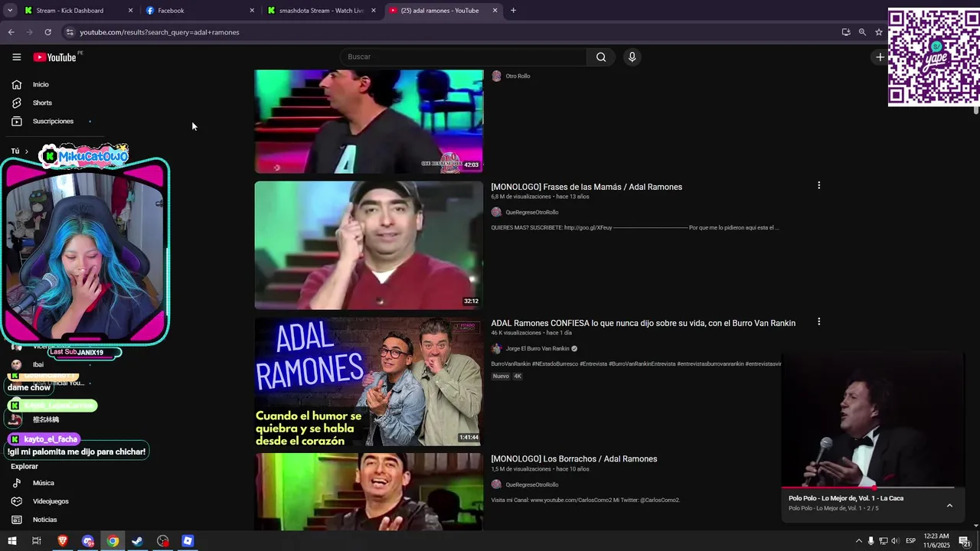Close the Stream - Kick Dashboard tab
The image size is (980, 551).
pos(130,11)
